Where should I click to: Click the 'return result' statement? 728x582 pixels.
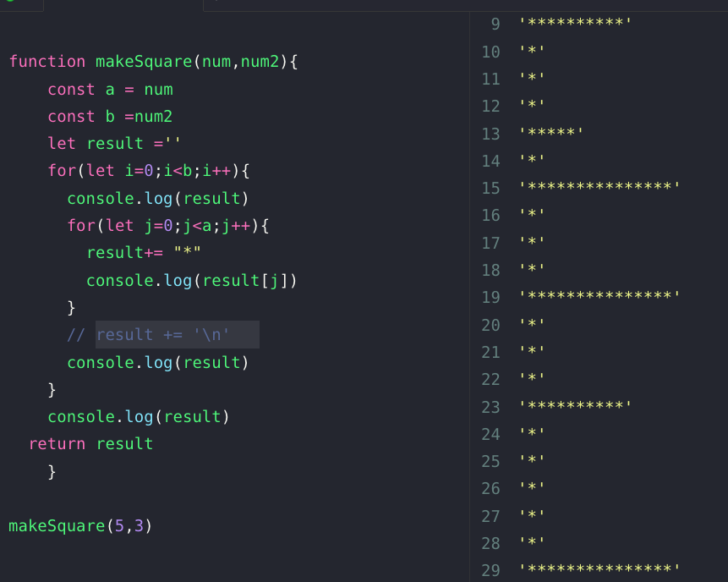91,444
